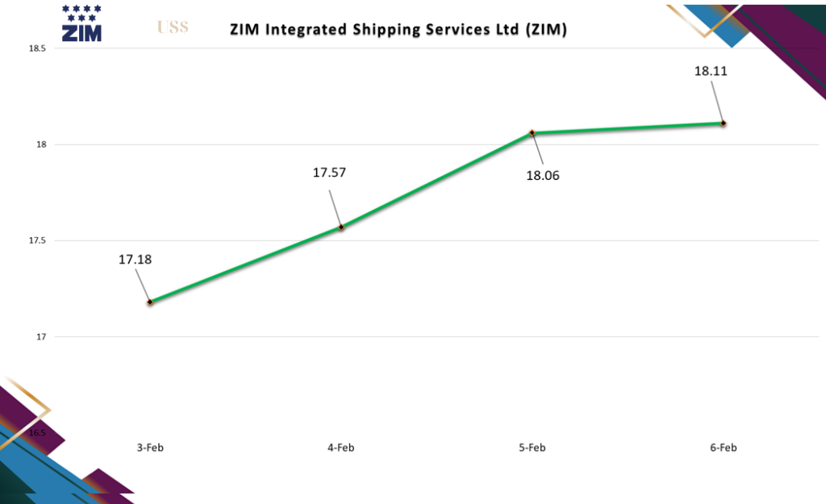Select the 17.18 data label

(x=134, y=260)
